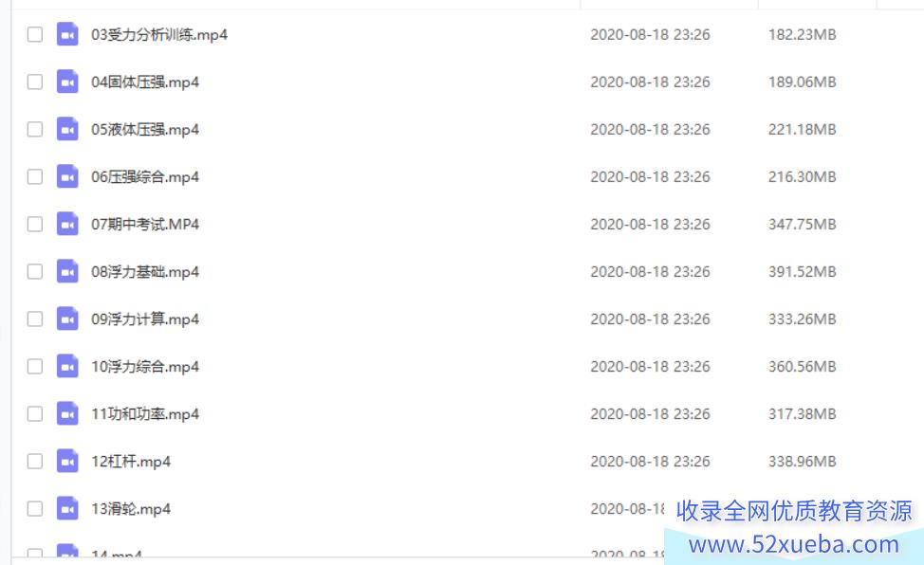Viewport: 924px width, 565px height.
Task: Click the www.52xueba.com watermark link
Action: click(x=794, y=544)
